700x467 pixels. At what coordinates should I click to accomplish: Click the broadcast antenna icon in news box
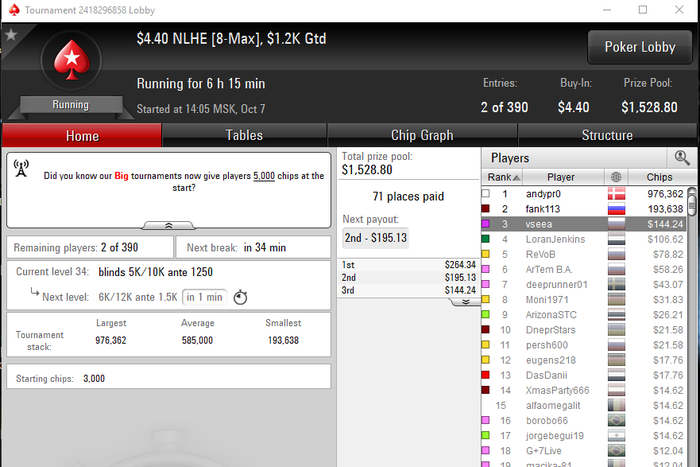click(x=21, y=168)
